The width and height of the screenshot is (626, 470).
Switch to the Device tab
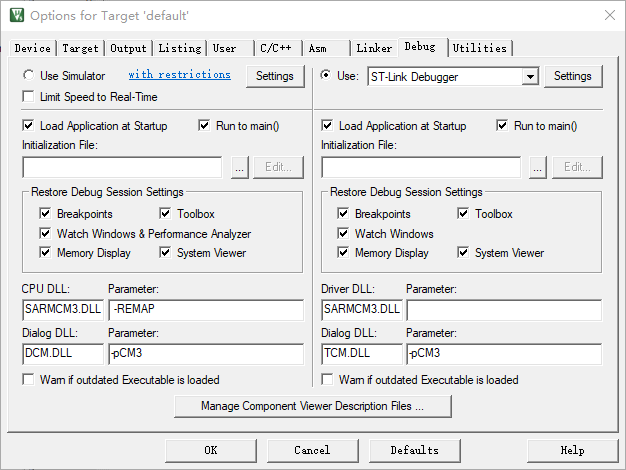tap(32, 48)
